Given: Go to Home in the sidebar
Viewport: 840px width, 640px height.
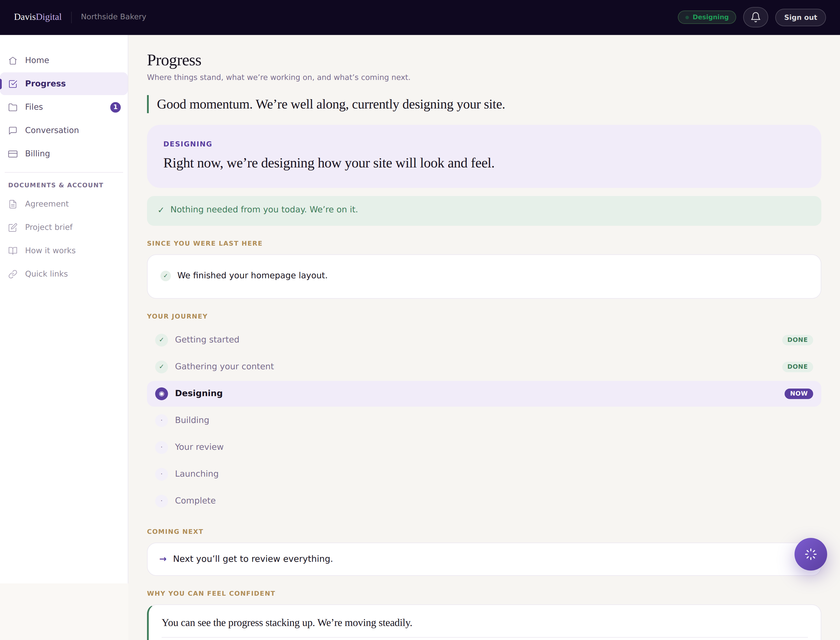Looking at the screenshot, I should pos(64,60).
